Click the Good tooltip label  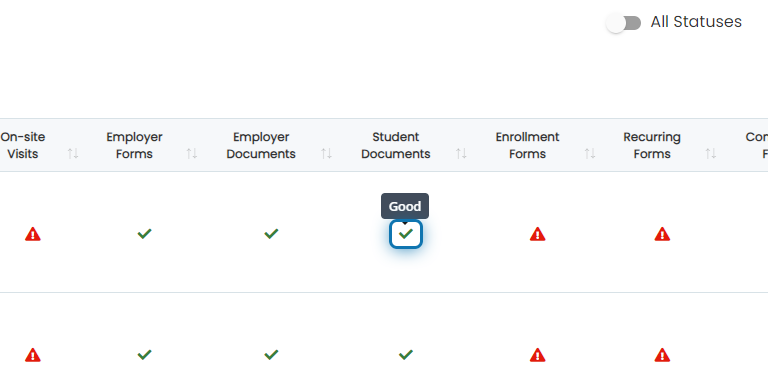[x=405, y=206]
